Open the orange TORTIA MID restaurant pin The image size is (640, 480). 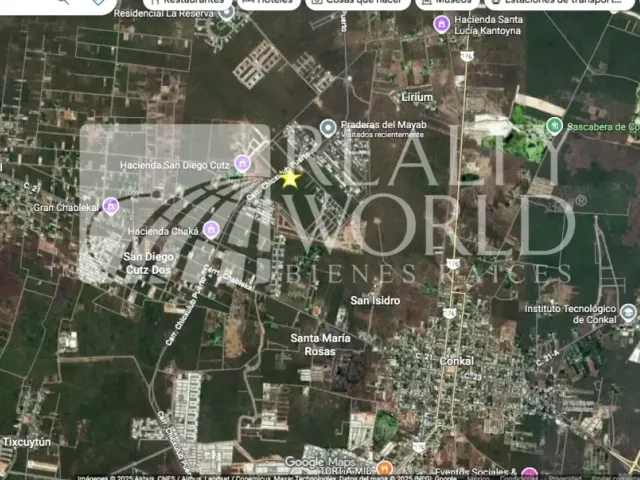385,469
